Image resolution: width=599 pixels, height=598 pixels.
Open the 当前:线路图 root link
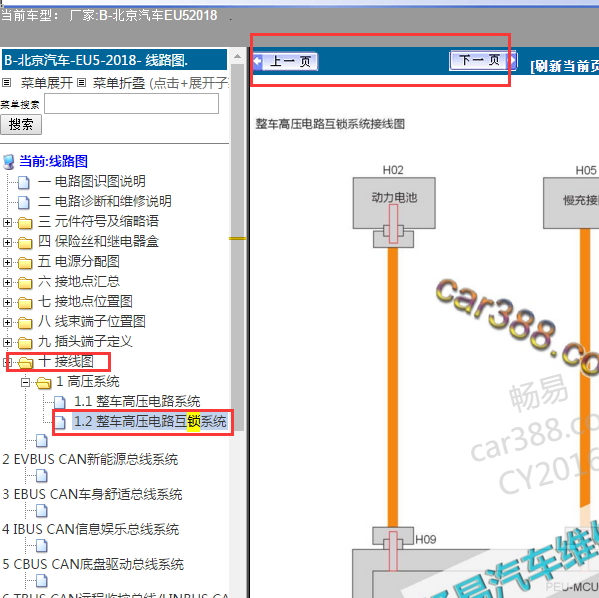(x=53, y=161)
